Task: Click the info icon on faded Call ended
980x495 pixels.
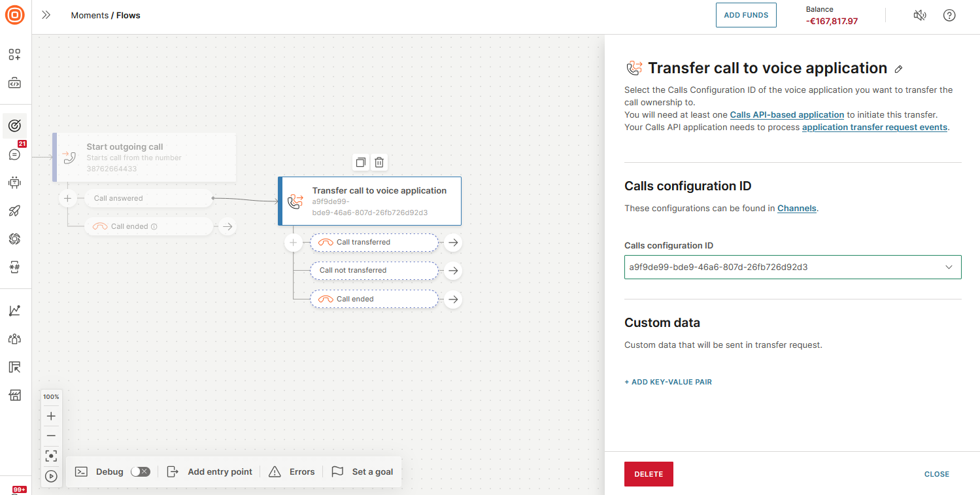Action: click(154, 227)
